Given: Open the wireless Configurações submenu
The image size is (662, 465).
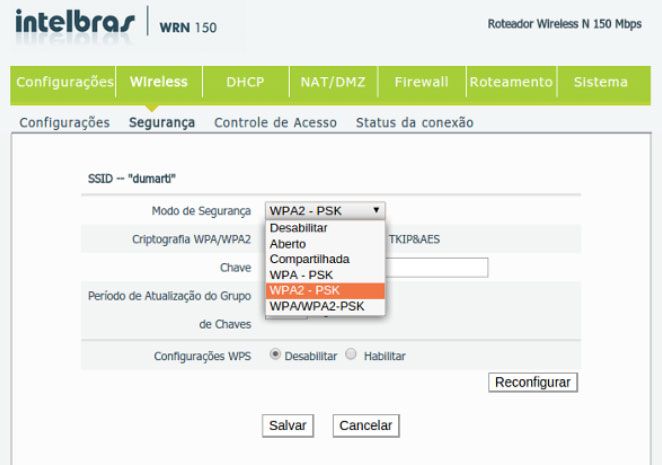Looking at the screenshot, I should (x=65, y=123).
